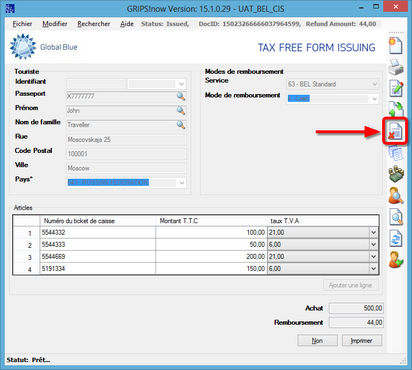Click the Passeport search magnifier
The height and width of the screenshot is (370, 412).
[x=181, y=96]
